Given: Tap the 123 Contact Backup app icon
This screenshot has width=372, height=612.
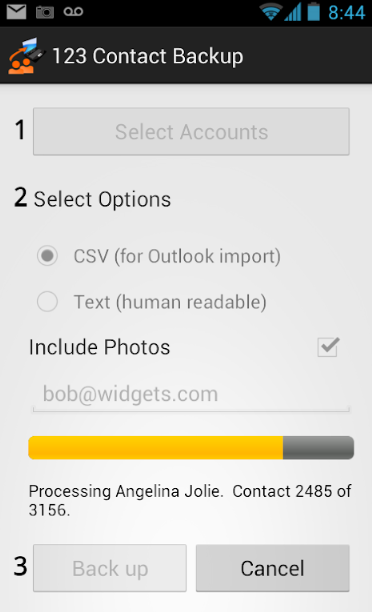Looking at the screenshot, I should [x=26, y=56].
